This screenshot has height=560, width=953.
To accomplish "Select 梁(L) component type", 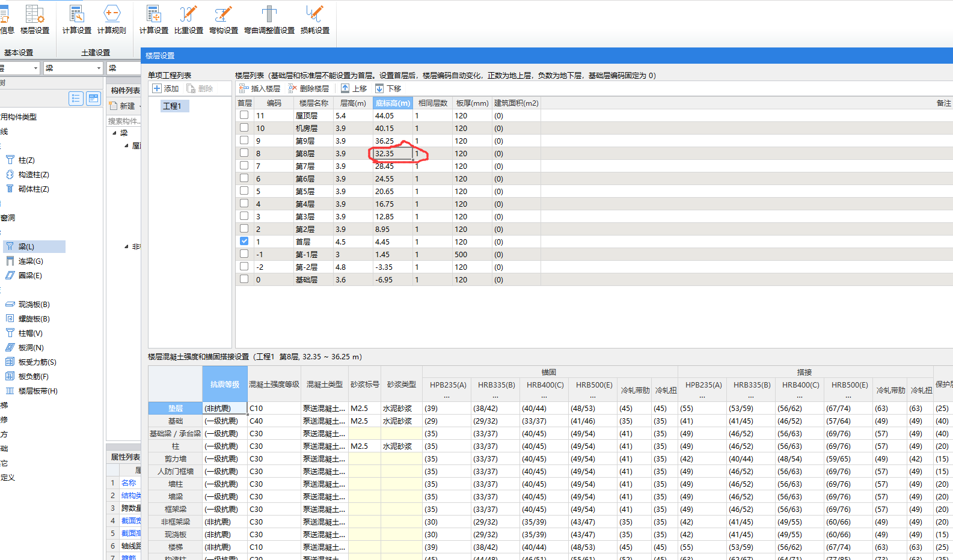I will coord(34,246).
